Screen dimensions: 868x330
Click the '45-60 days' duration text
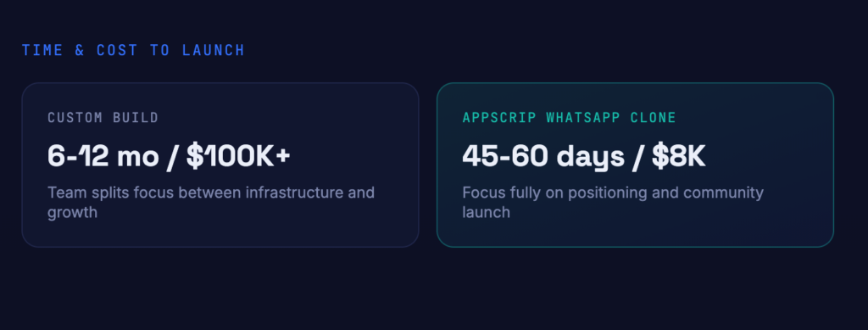(543, 157)
